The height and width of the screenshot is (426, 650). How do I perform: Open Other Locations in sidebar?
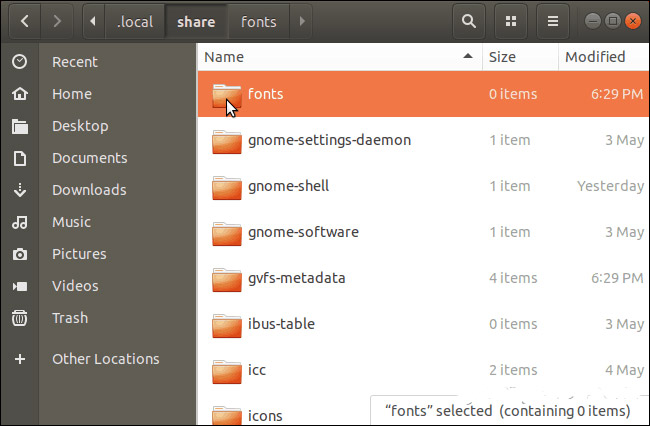(x=105, y=359)
